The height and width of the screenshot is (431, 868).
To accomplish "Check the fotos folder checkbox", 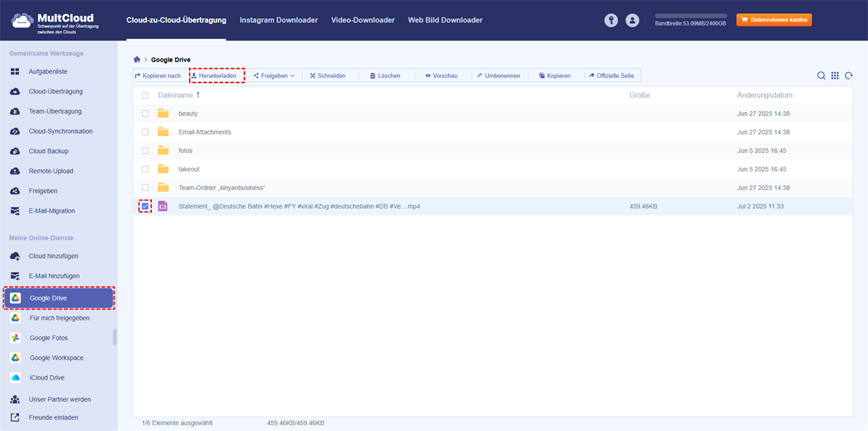I will [x=145, y=150].
